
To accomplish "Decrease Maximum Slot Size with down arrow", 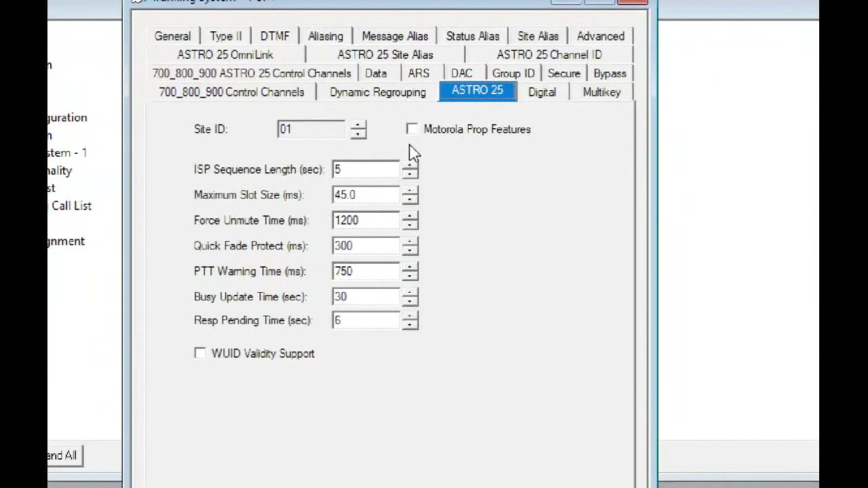I will (410, 199).
